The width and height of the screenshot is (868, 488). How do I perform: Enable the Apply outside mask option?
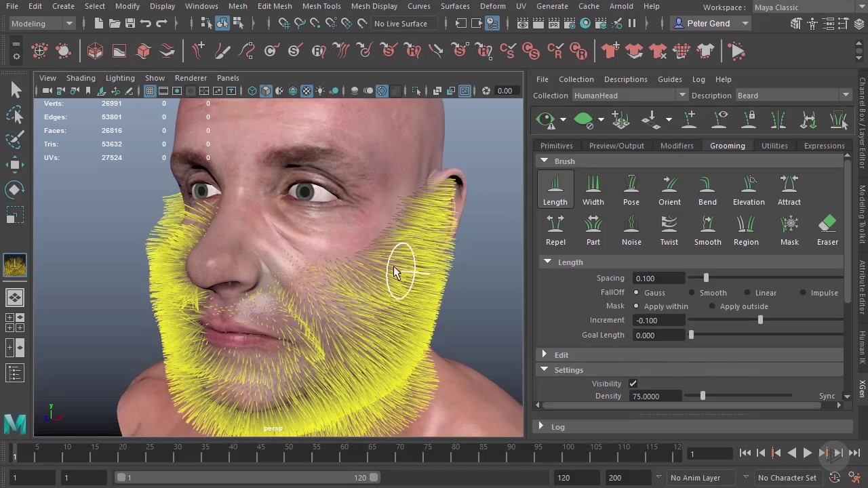[x=712, y=306]
